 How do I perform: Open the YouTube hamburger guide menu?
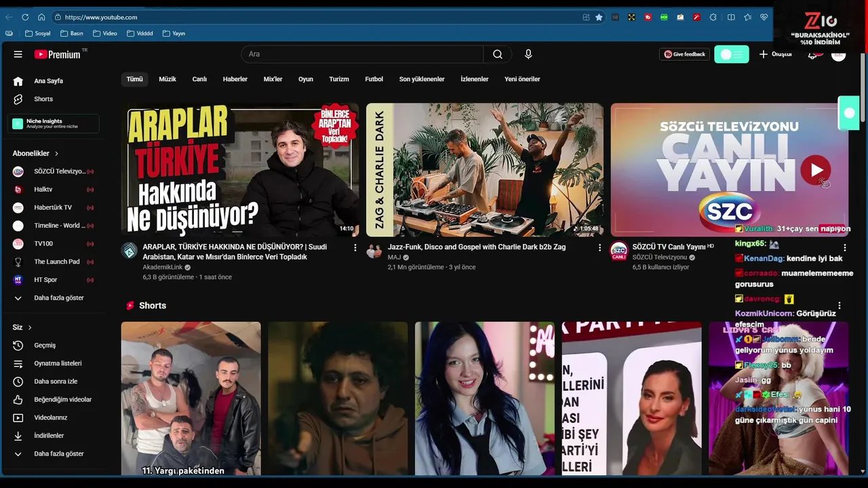tap(18, 54)
